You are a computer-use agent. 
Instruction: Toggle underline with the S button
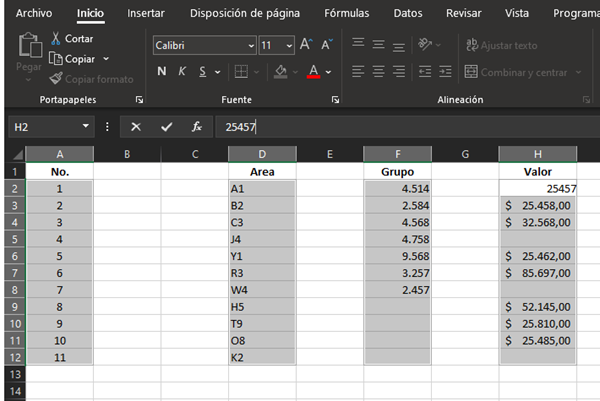tap(202, 71)
